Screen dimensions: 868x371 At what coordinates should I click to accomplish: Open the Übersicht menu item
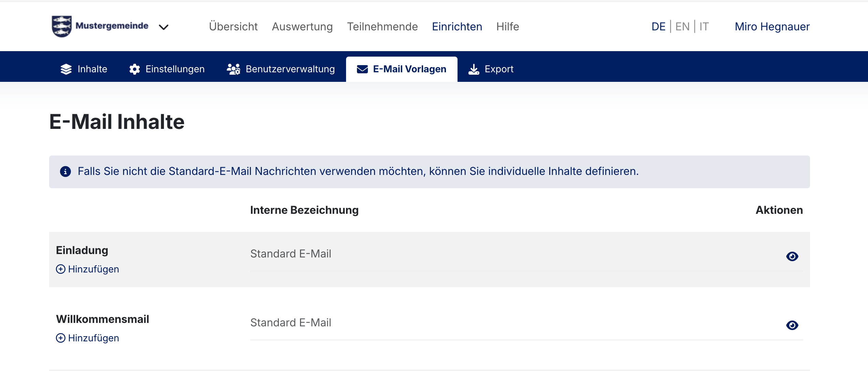tap(233, 27)
